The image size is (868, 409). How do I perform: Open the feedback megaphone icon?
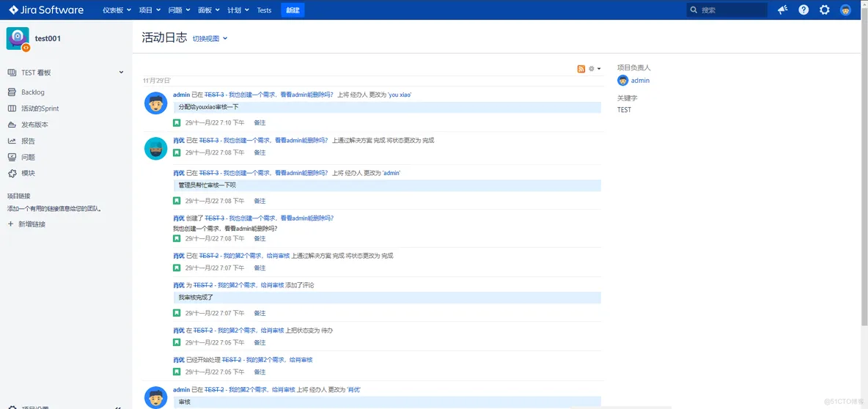click(x=783, y=10)
